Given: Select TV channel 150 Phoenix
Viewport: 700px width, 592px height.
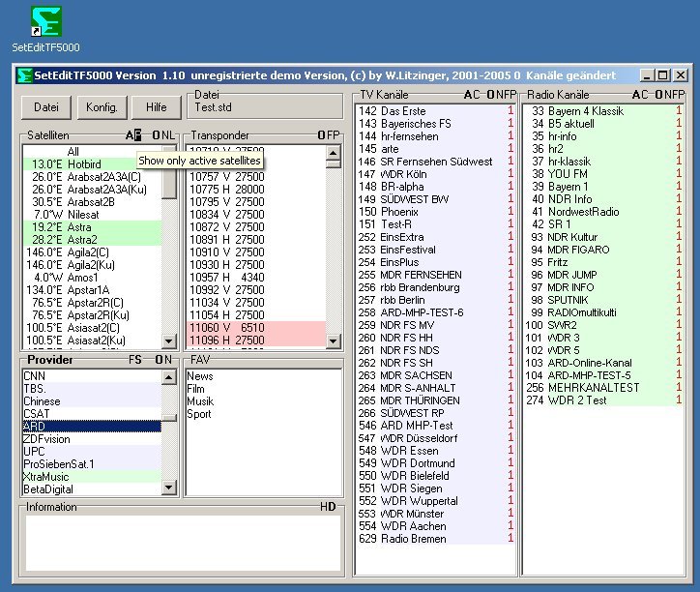Looking at the screenshot, I should [436, 212].
